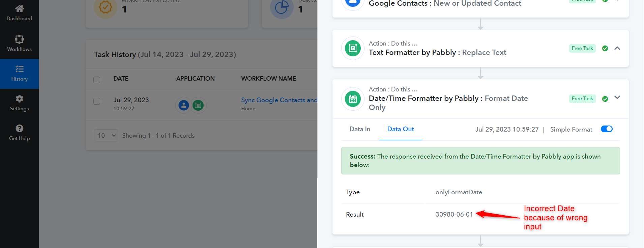Viewport: 644px width, 248px height.
Task: Collapse the Text Formatter step chevron
Action: (x=617, y=48)
